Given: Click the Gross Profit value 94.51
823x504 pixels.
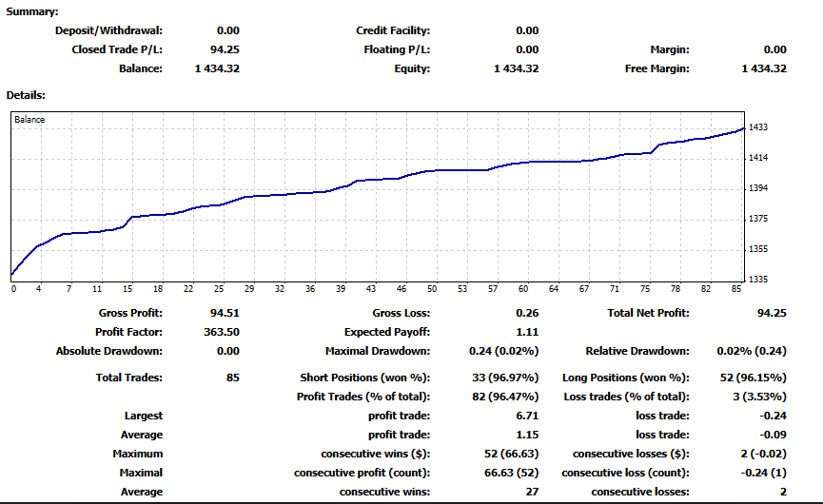Looking at the screenshot, I should (x=225, y=313).
